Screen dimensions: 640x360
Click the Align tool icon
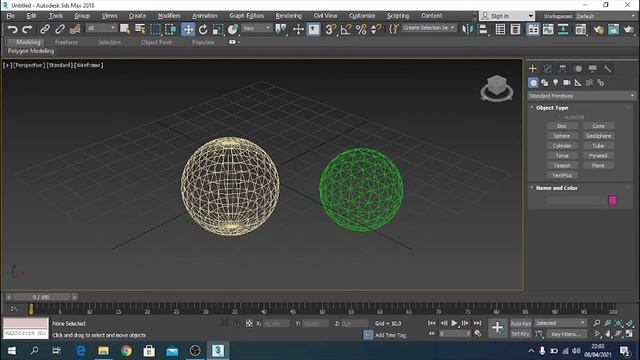(483, 29)
